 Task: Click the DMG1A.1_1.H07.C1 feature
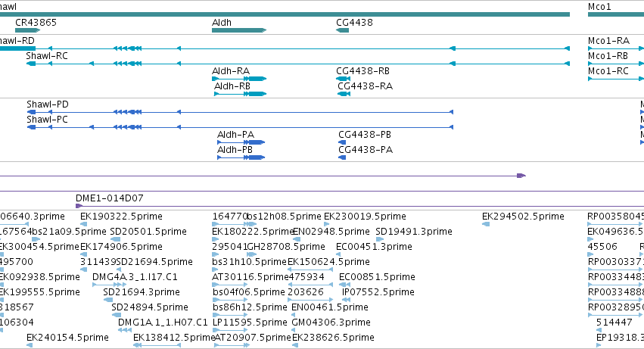pyautogui.click(x=163, y=323)
